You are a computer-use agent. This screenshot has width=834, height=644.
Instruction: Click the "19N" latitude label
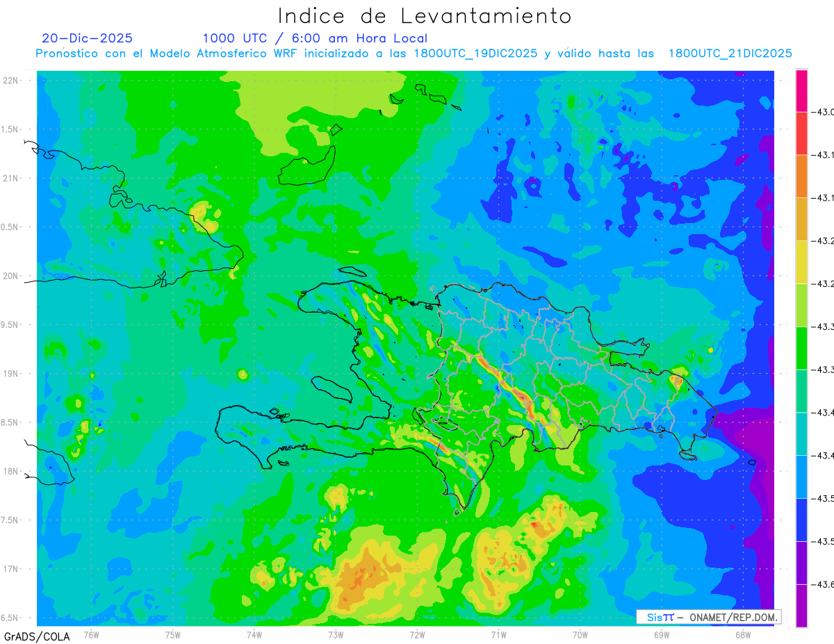click(x=10, y=374)
